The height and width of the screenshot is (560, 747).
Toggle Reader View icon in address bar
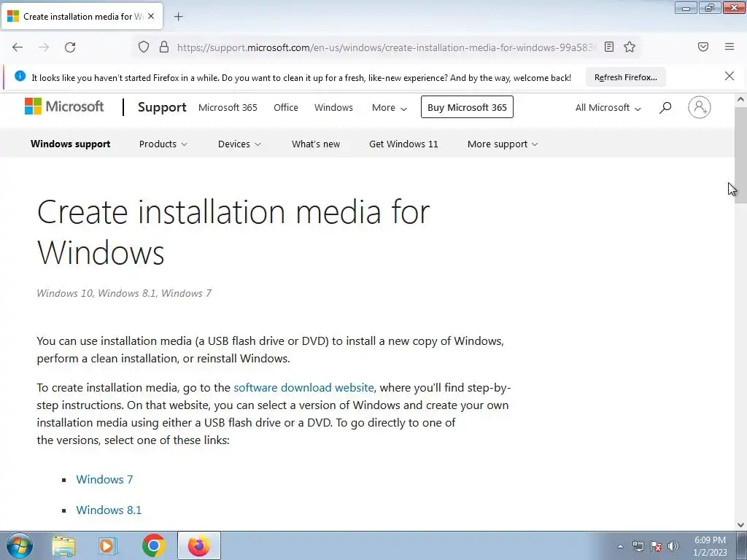(x=609, y=47)
